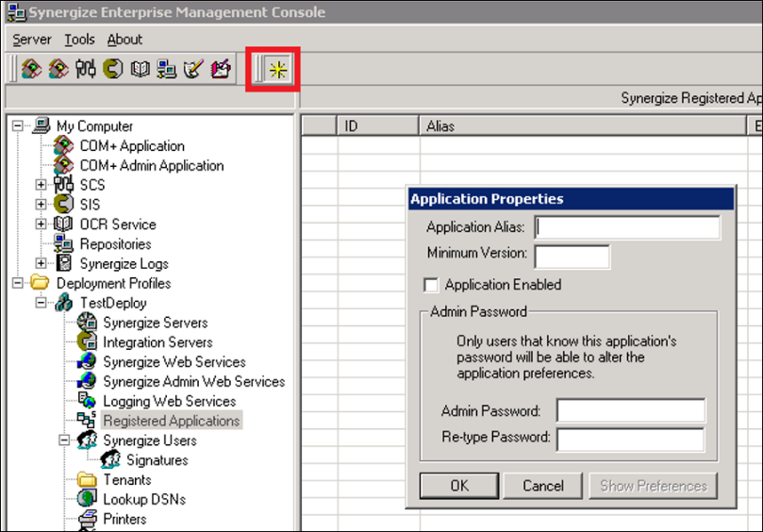The width and height of the screenshot is (763, 532).
Task: Select the SCS tree item
Action: click(x=92, y=185)
